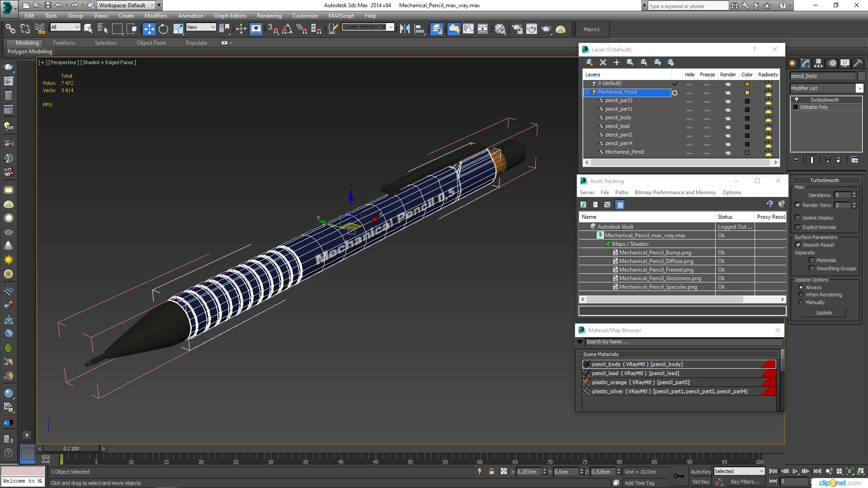The width and height of the screenshot is (868, 488).
Task: Click the Set Key button
Action: (700, 482)
